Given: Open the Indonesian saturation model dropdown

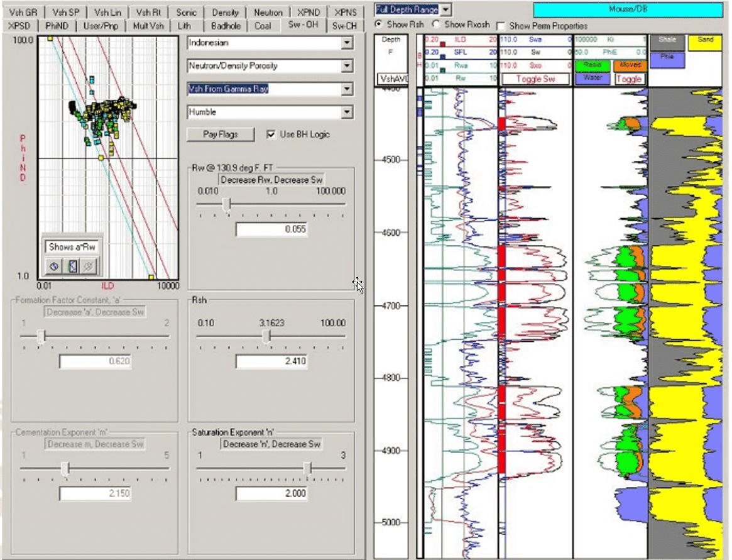Looking at the screenshot, I should coord(346,43).
